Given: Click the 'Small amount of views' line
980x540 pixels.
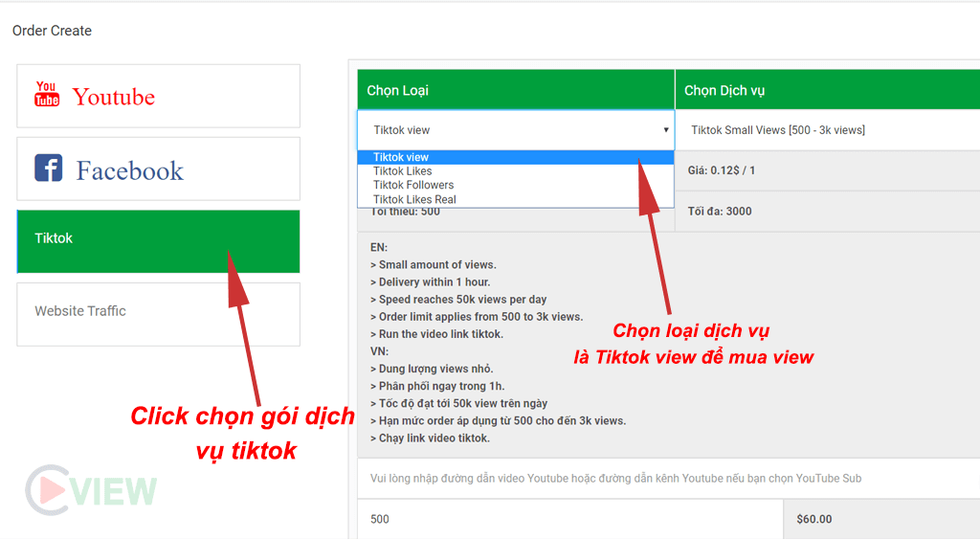Looking at the screenshot, I should 434,264.
